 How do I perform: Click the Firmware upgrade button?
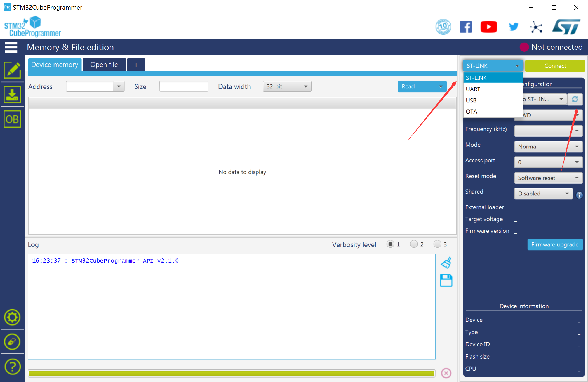[x=555, y=244]
